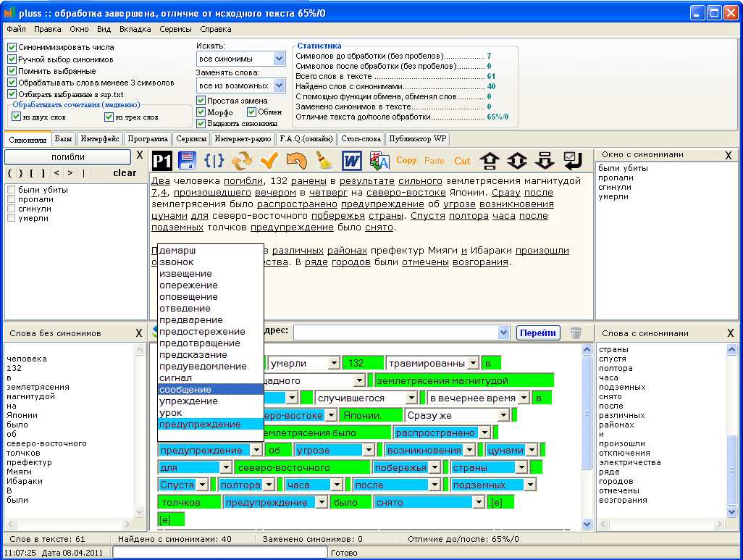The height and width of the screenshot is (560, 743).
Task: Open the 'Сервисы' menu in menu bar
Action: tap(176, 29)
